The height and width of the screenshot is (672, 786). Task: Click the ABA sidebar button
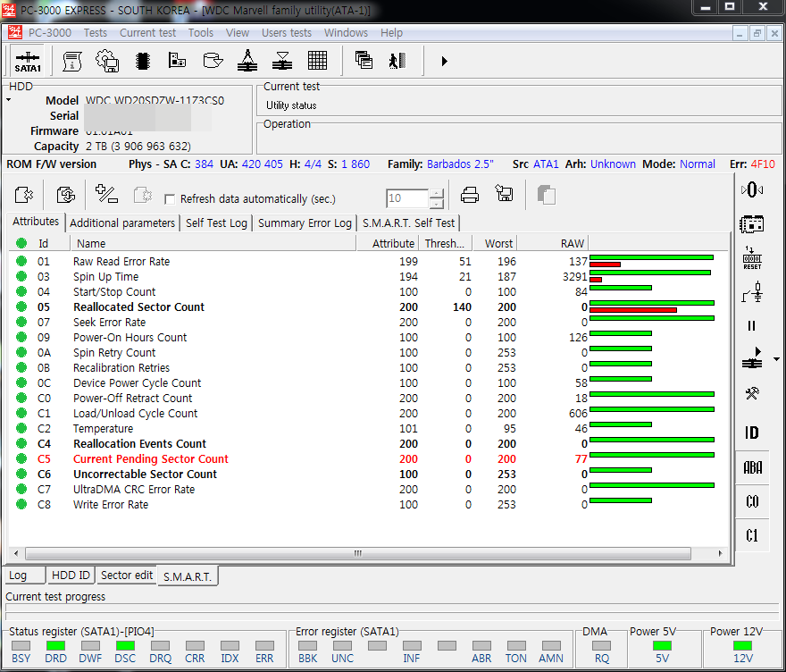(x=752, y=467)
